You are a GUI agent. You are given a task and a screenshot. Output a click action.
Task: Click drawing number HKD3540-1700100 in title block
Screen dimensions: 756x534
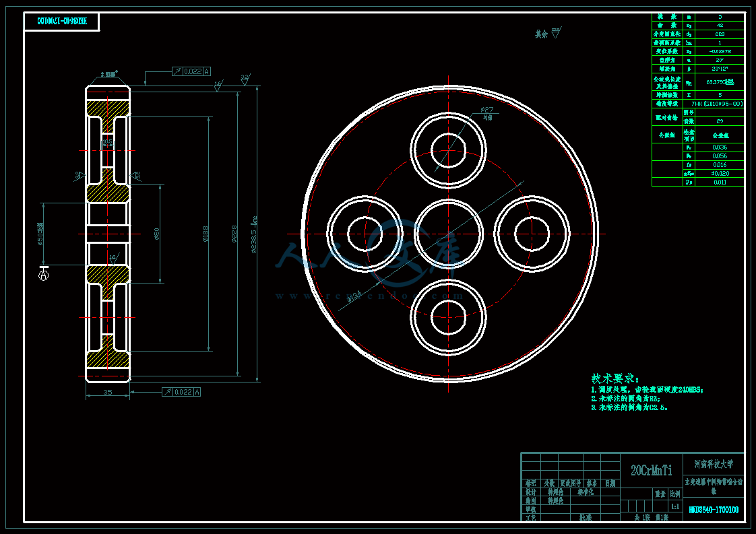click(x=714, y=510)
